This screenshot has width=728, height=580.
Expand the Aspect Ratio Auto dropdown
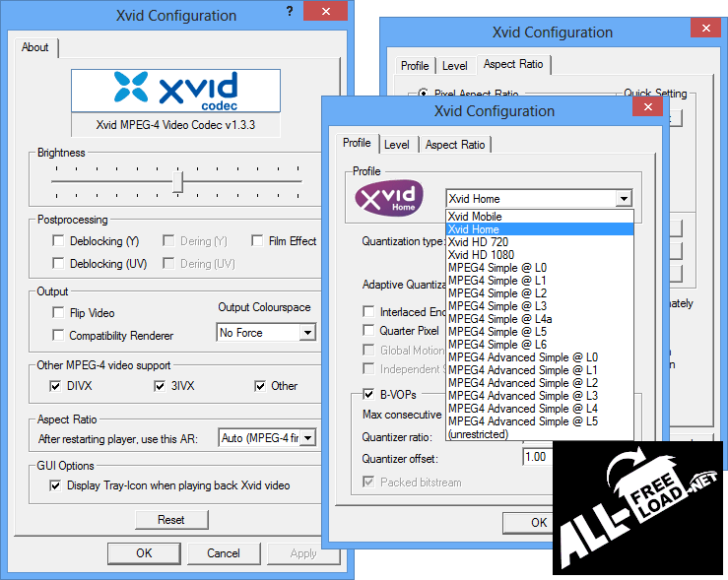click(307, 437)
